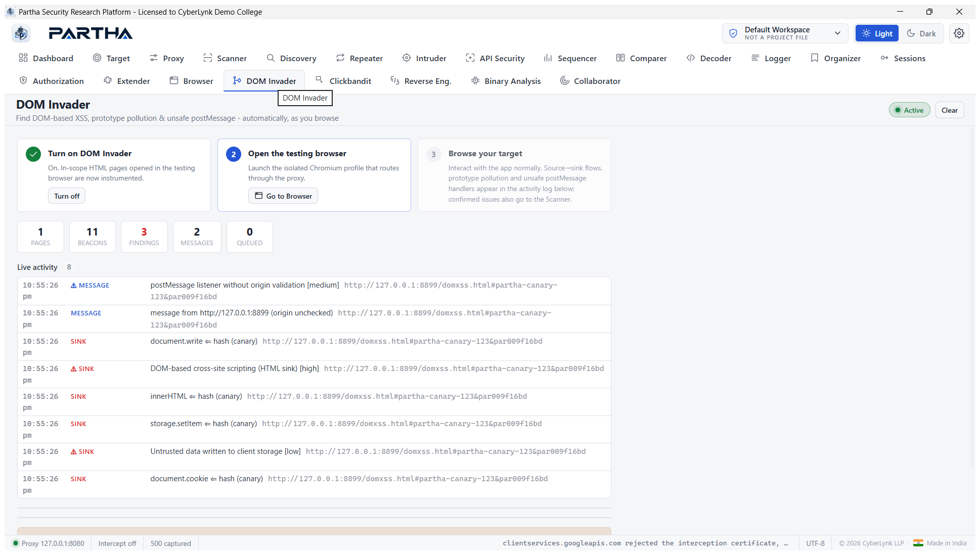Image resolution: width=980 pixels, height=555 pixels.
Task: Click the Discovery magnifier icon
Action: [x=271, y=58]
